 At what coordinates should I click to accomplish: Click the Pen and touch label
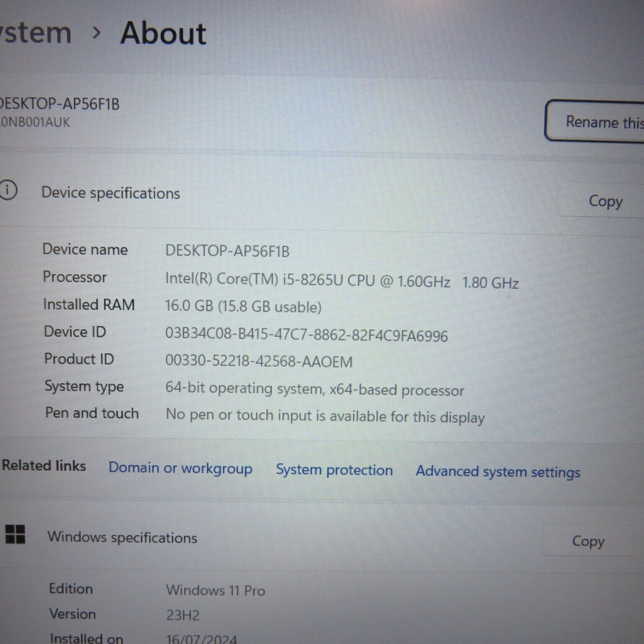click(92, 413)
